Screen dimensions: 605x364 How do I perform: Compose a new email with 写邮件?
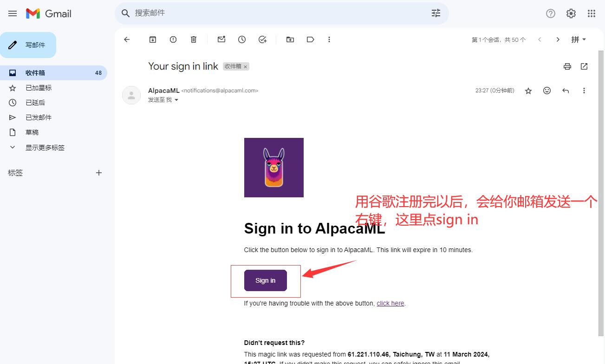point(28,45)
